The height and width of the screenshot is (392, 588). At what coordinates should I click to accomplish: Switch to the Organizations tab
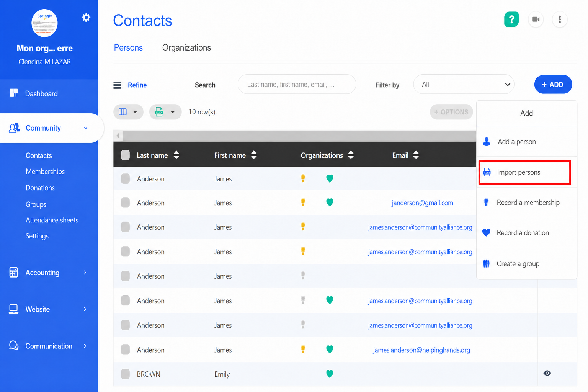186,47
